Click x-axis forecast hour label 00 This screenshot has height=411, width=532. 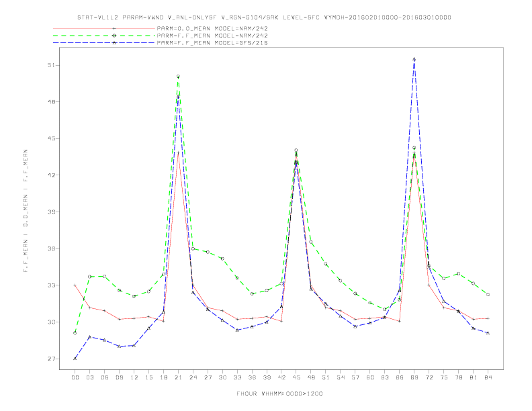coord(75,377)
